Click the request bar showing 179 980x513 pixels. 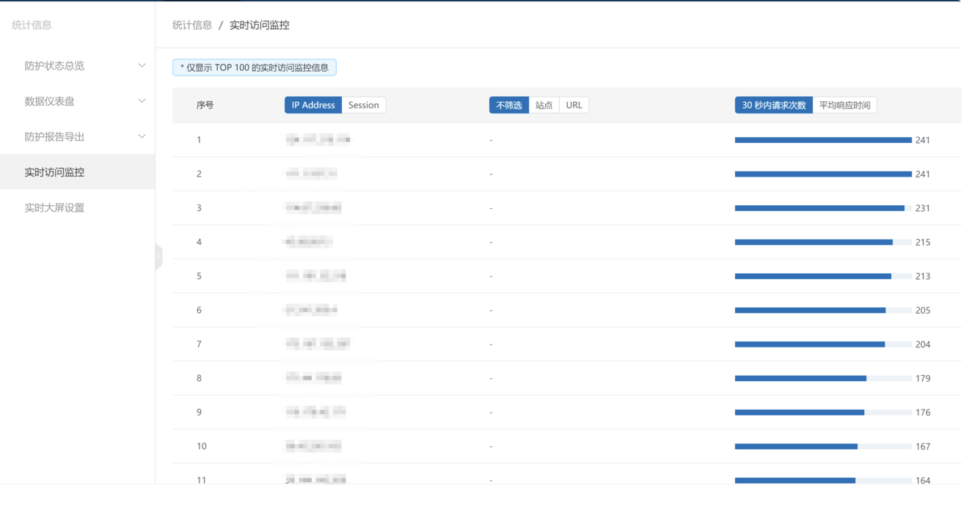(x=800, y=378)
